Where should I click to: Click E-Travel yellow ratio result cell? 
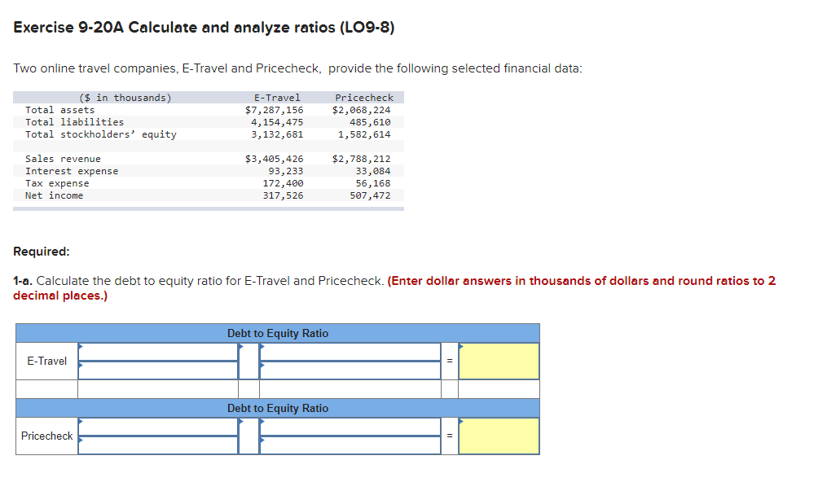(x=499, y=362)
